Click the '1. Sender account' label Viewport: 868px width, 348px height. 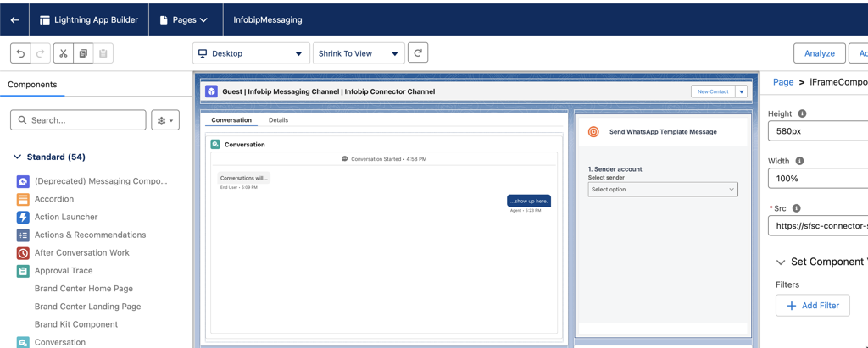click(x=615, y=169)
